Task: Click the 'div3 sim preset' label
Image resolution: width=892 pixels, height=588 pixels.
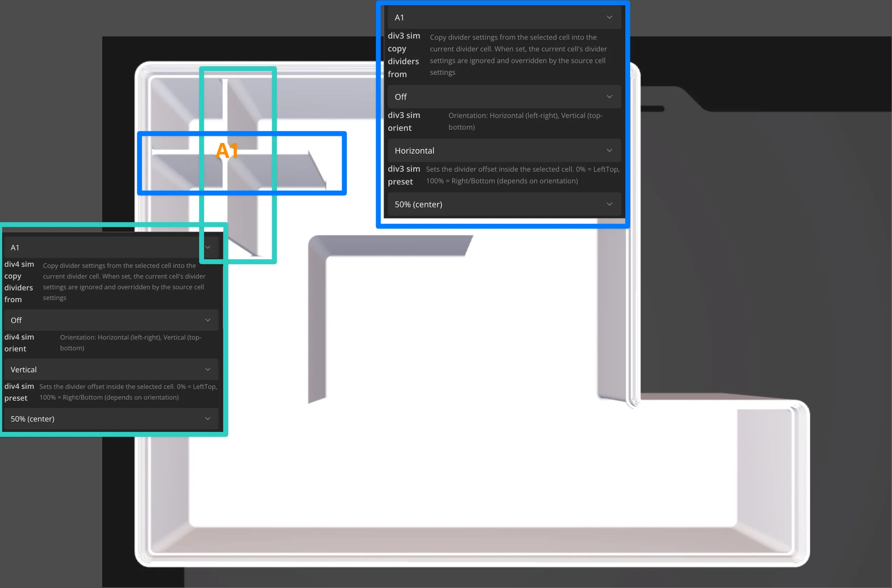Action: (x=404, y=175)
